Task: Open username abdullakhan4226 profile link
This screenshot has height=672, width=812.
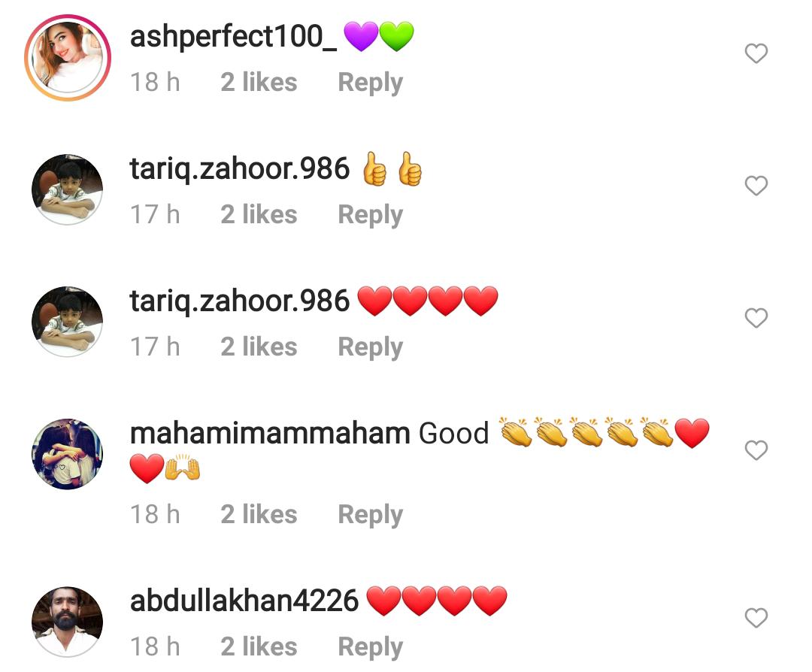Action: (244, 601)
